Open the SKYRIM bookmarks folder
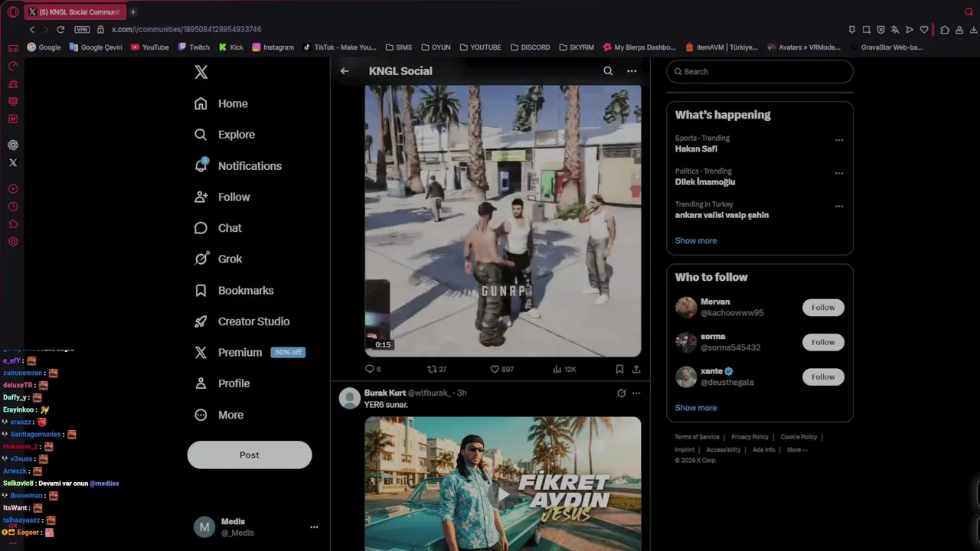The height and width of the screenshot is (551, 980). point(577,47)
